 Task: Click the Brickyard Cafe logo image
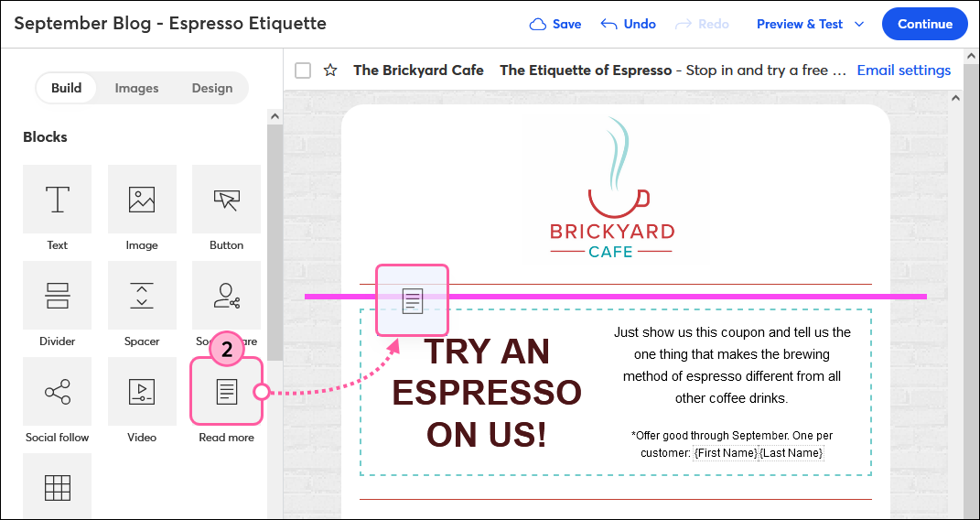coord(612,188)
